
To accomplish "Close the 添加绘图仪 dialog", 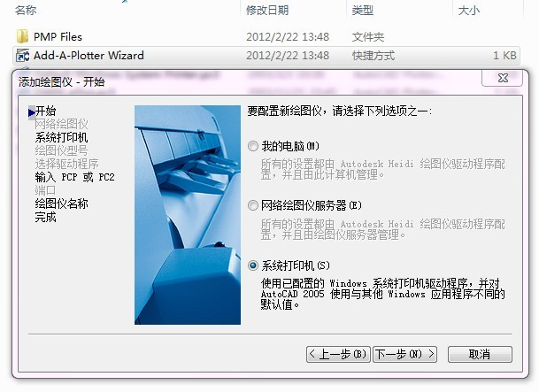I will [503, 78].
